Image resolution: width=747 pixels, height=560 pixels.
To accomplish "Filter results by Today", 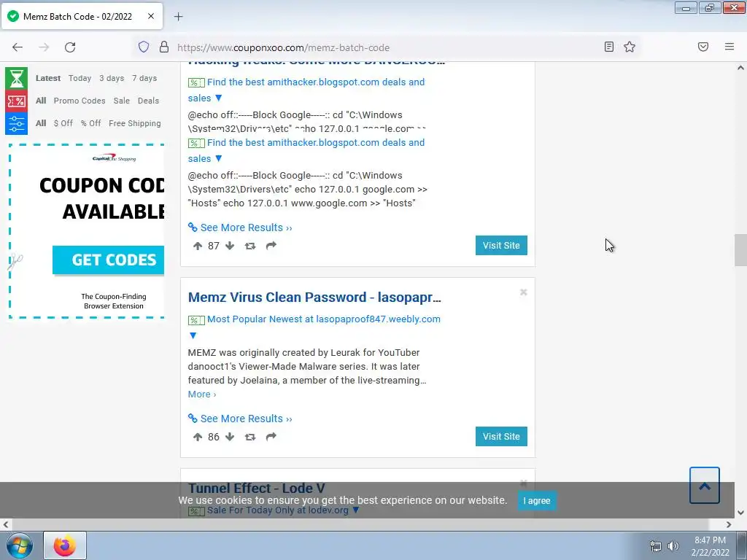I will (80, 78).
